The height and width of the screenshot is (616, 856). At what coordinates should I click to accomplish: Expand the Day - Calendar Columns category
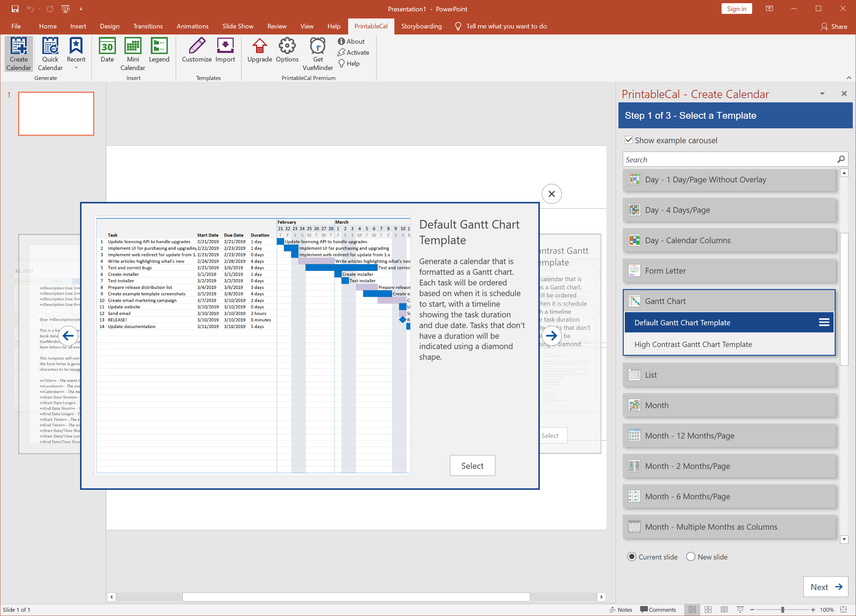[x=729, y=240]
